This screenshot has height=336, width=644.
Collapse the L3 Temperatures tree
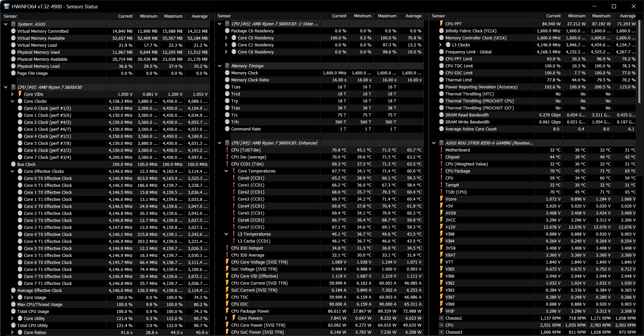pos(226,234)
